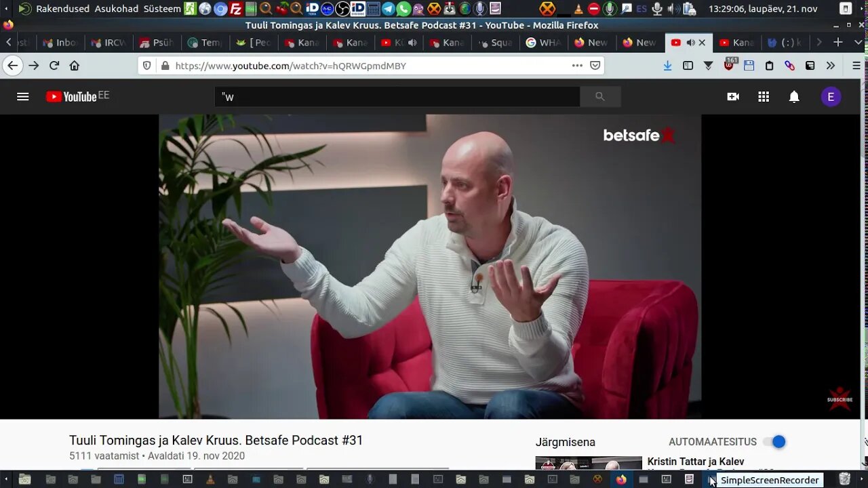Click inside the YouTube search field
Image resolution: width=868 pixels, height=488 pixels.
pyautogui.click(x=397, y=97)
